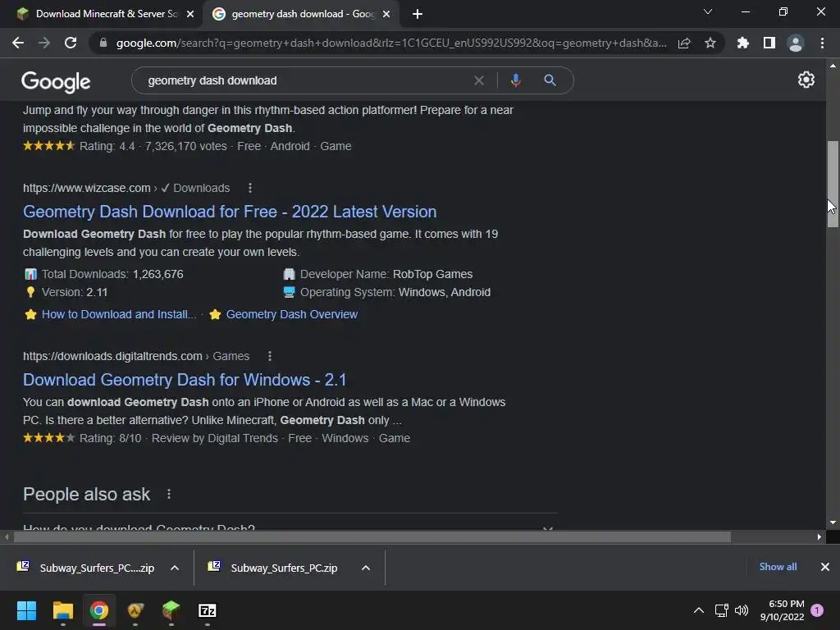Open network status icon in tray

coord(721,610)
